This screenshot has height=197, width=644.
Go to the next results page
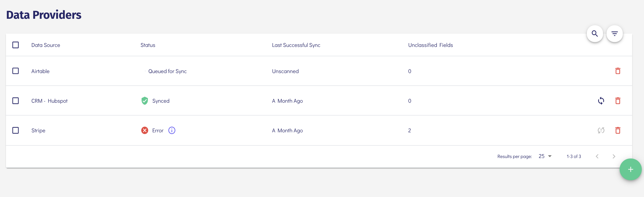pyautogui.click(x=614, y=157)
